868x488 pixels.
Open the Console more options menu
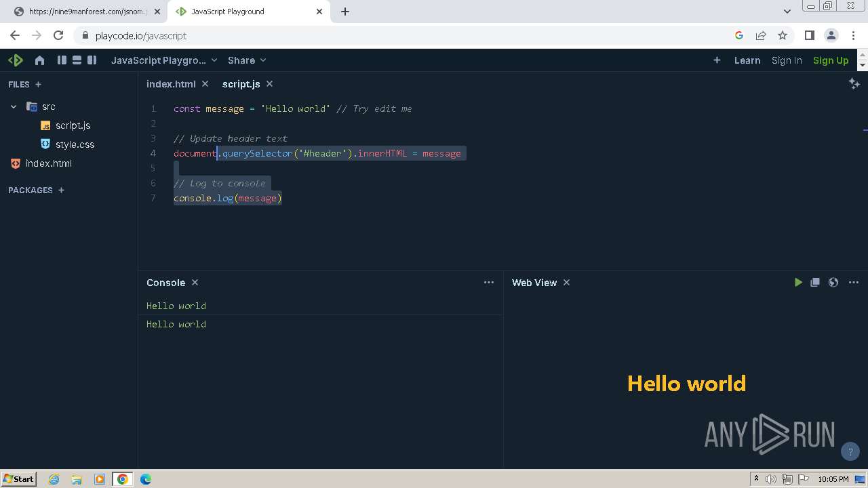(x=489, y=283)
